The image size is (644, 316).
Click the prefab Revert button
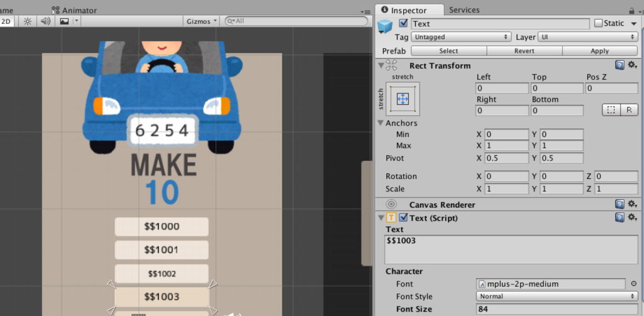pos(525,51)
